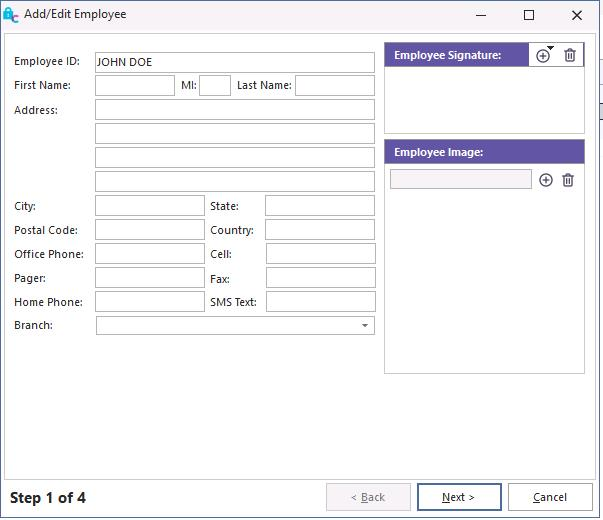The image size is (603, 520).
Task: Click the Employee ID field
Action: pyautogui.click(x=234, y=62)
